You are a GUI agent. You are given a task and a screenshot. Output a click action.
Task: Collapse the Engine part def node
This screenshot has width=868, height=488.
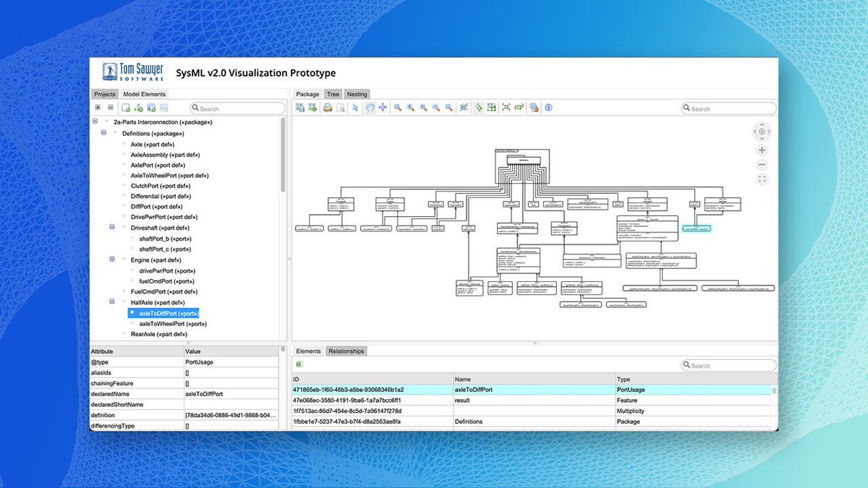(112, 259)
